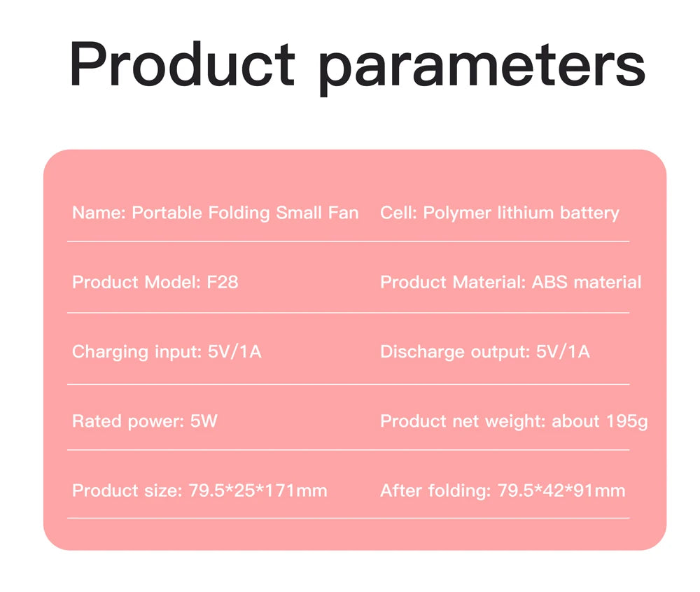This screenshot has height=592, width=700.
Task: Select the "about 195g" weight value
Action: tap(600, 421)
